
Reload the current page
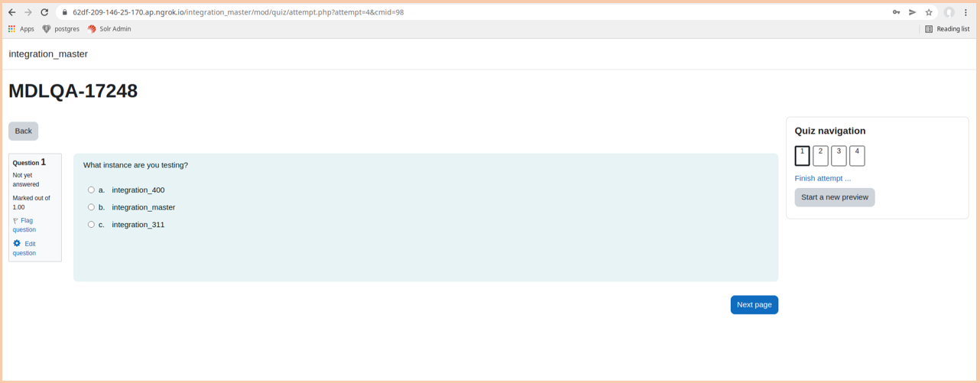(44, 12)
